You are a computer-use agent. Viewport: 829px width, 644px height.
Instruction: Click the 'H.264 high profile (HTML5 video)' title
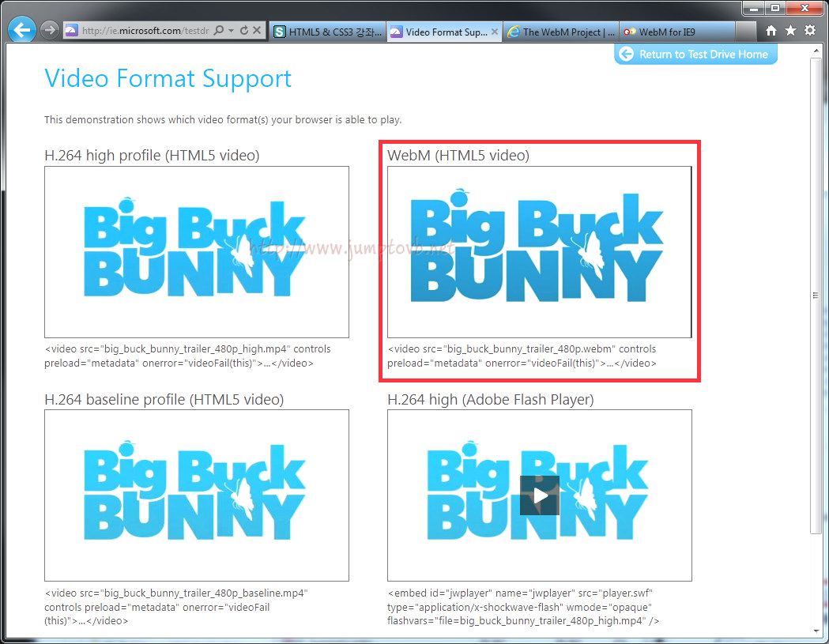pos(152,156)
